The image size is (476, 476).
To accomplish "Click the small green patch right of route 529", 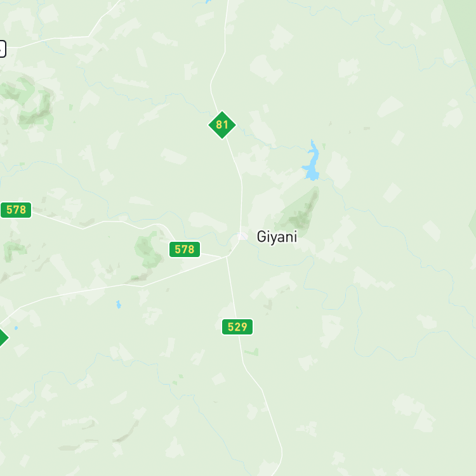I will [x=252, y=352].
